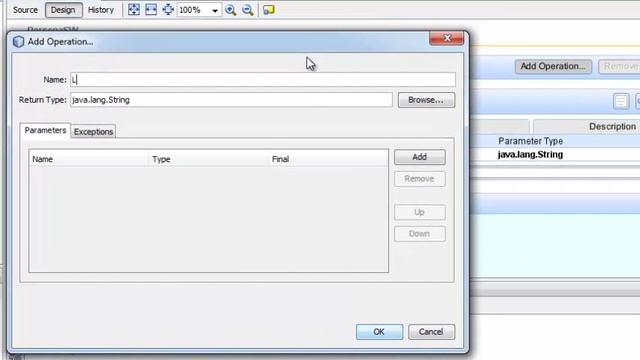The height and width of the screenshot is (360, 640).
Task: Click the fit width toolbar icon
Action: [x=151, y=10]
